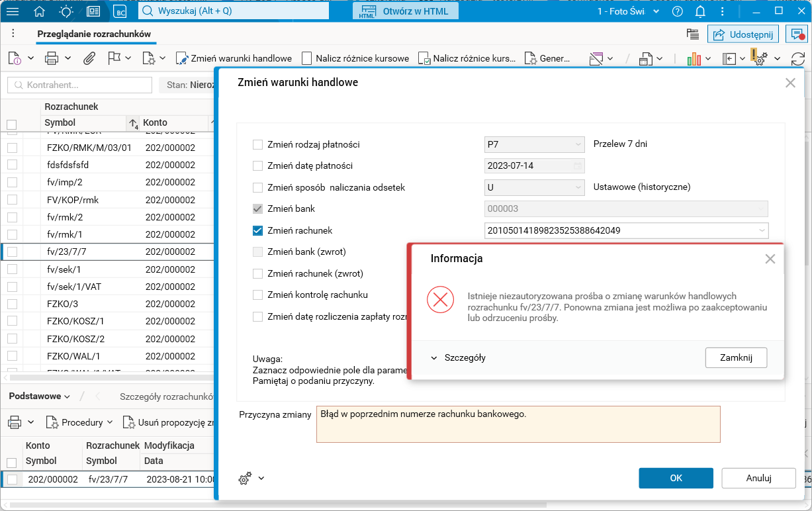Open the Podstawowe dropdown
This screenshot has width=812, height=511.
[39, 396]
